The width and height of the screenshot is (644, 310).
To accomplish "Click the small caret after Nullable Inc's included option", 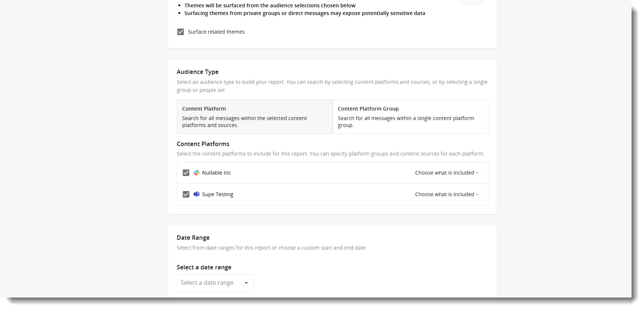I will [477, 173].
